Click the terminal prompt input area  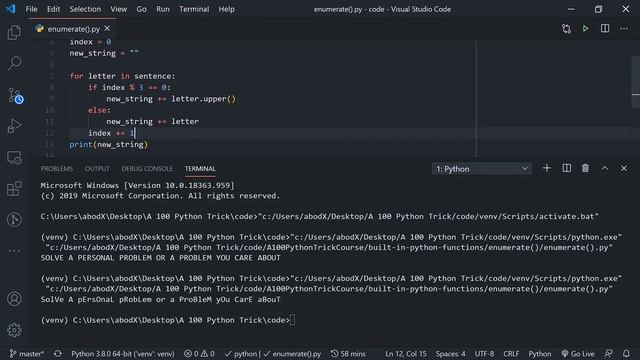tap(292, 320)
